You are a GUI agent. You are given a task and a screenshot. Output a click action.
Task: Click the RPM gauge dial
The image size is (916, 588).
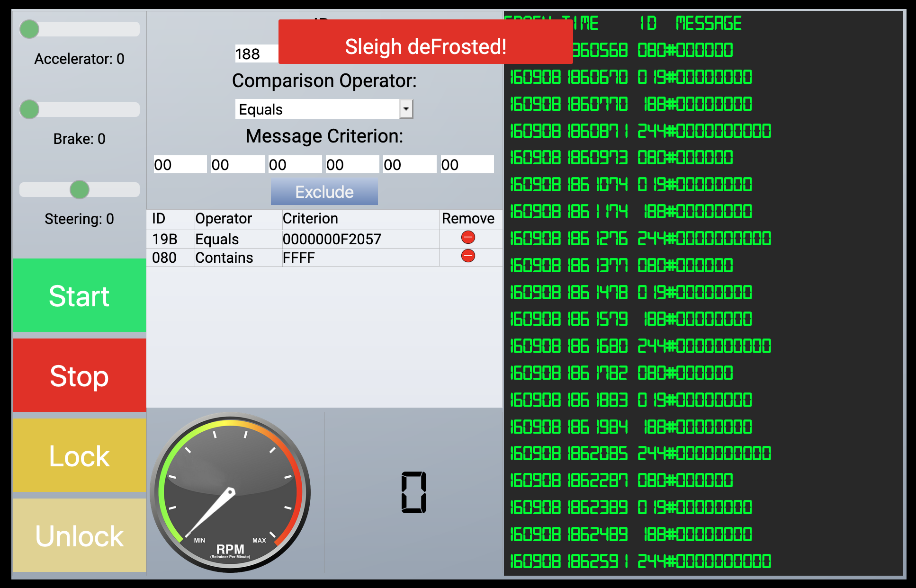tap(230, 492)
